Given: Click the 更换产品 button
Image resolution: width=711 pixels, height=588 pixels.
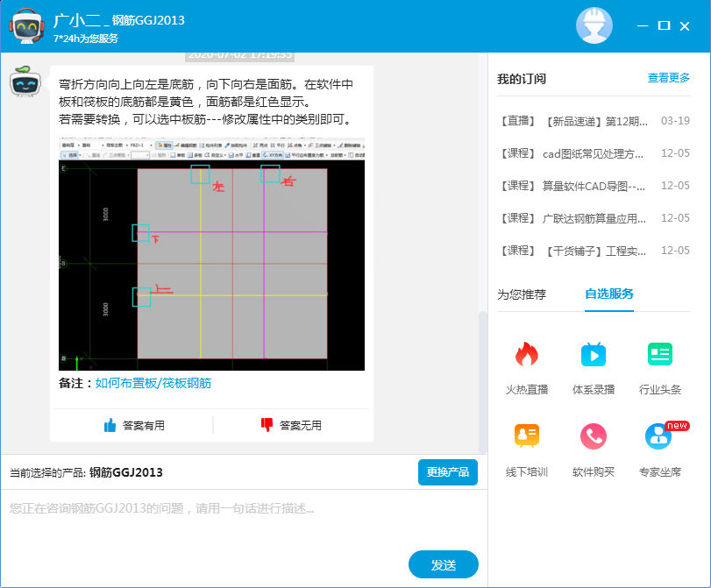Looking at the screenshot, I should click(447, 472).
